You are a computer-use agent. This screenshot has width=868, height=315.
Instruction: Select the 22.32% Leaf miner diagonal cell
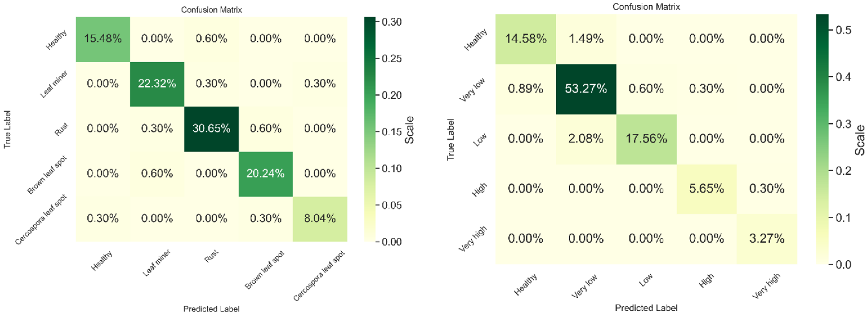click(x=157, y=84)
